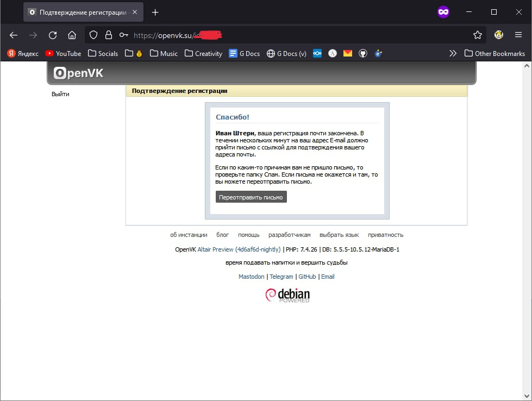The image size is (532, 401).
Task: Close the Подтверждение регистрации tab
Action: [x=135, y=12]
